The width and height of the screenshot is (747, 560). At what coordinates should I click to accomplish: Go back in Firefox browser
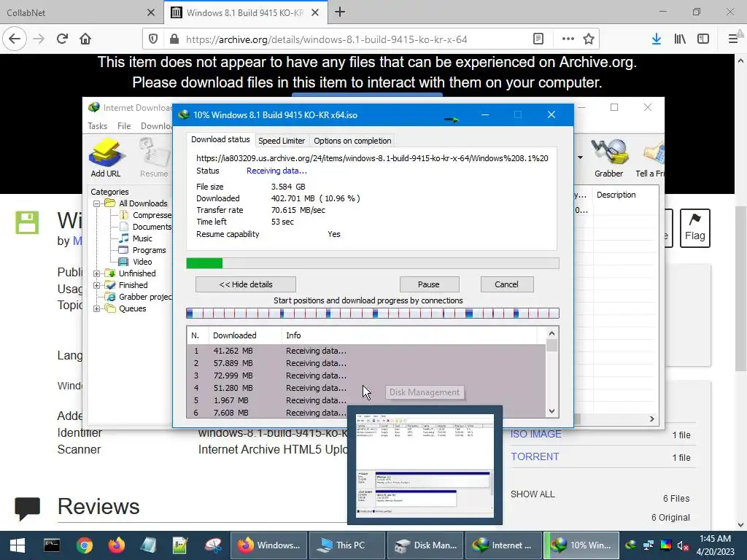[x=15, y=39]
